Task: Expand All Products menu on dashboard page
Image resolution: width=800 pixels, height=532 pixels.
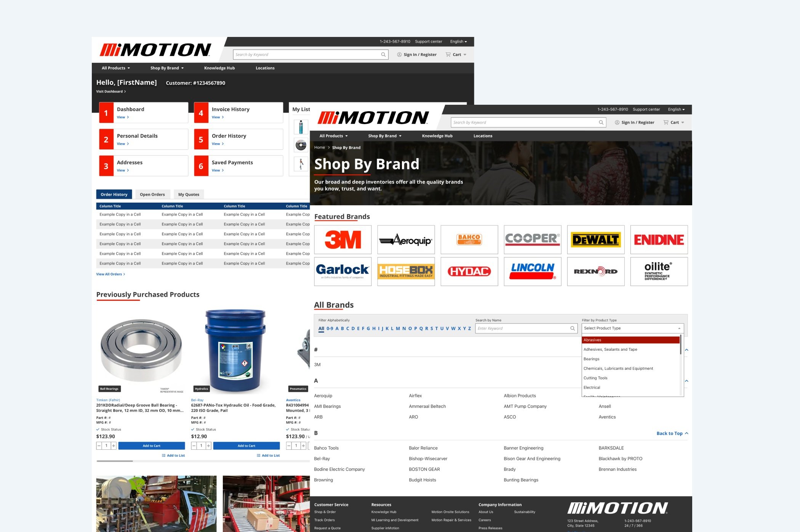Action: tap(116, 68)
